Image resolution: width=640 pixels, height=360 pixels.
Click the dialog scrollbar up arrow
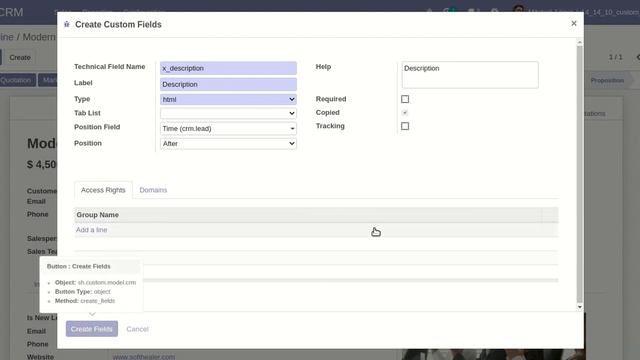(x=580, y=43)
